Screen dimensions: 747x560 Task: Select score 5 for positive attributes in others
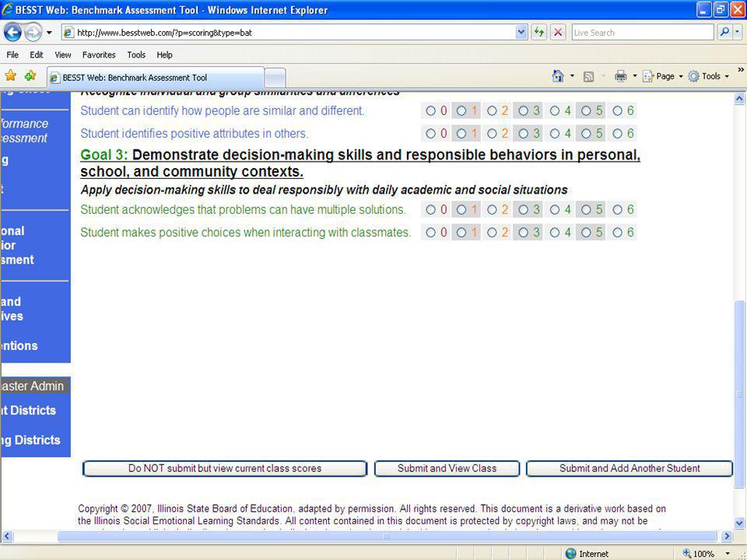point(586,134)
